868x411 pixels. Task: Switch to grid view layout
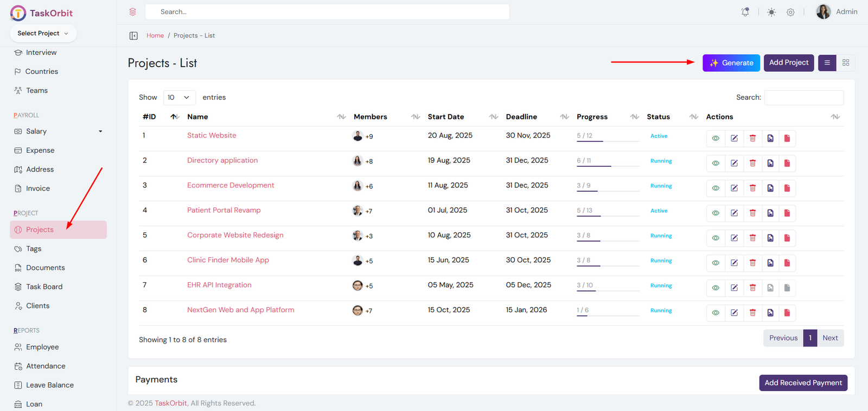845,63
